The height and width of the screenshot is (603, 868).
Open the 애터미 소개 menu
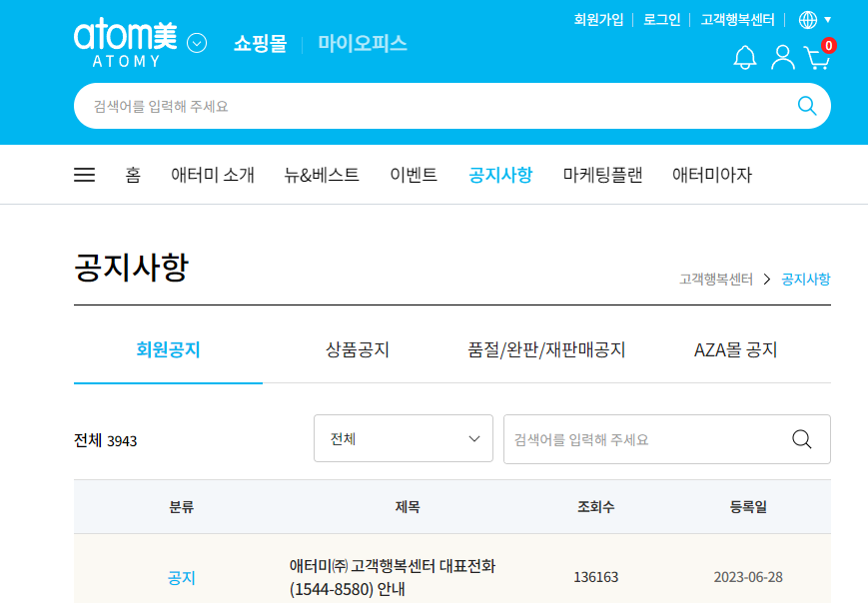coord(213,175)
